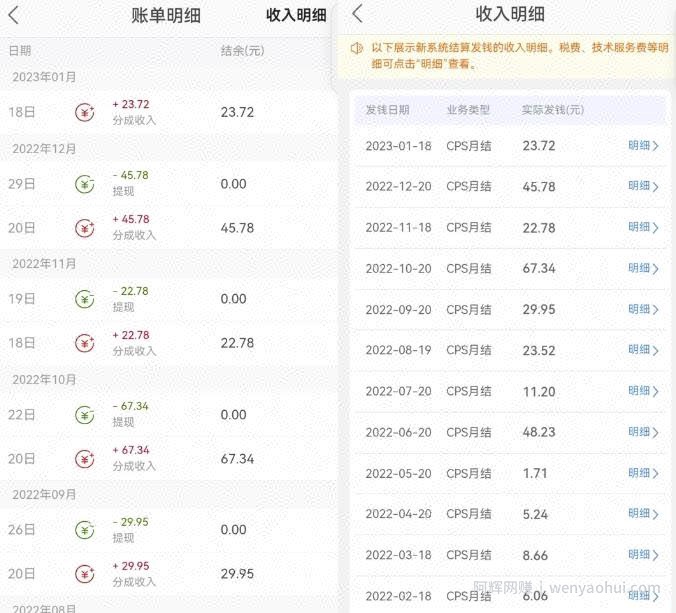Open 明细 for 2022-12-20 payout
Screen dimensions: 676x613
[643, 186]
